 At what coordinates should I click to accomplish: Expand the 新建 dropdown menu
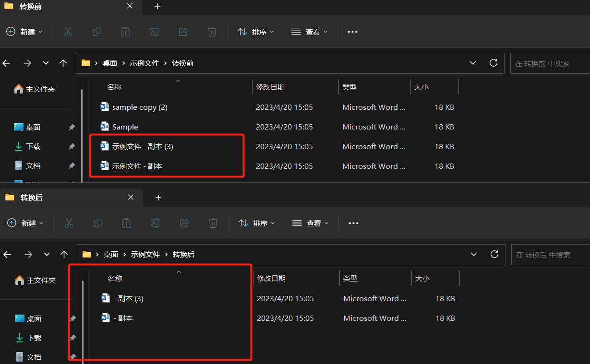click(x=24, y=32)
